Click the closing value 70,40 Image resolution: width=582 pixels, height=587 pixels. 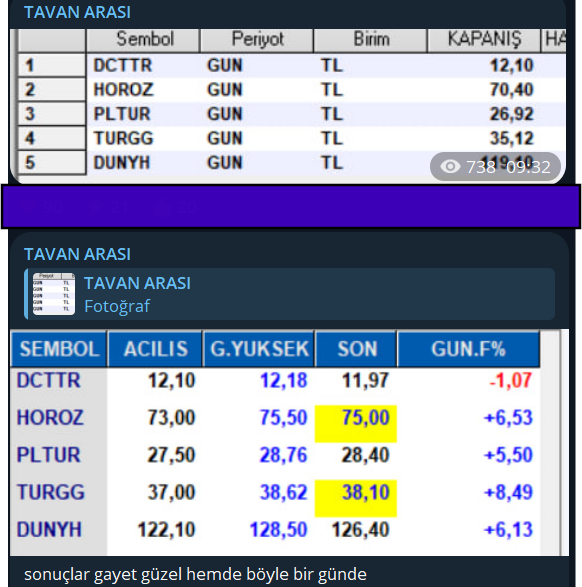coord(511,90)
